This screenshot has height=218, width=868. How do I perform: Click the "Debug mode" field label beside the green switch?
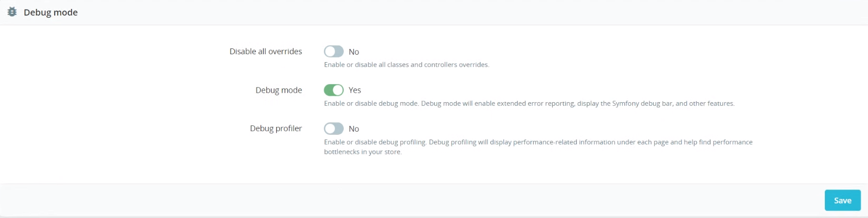279,90
